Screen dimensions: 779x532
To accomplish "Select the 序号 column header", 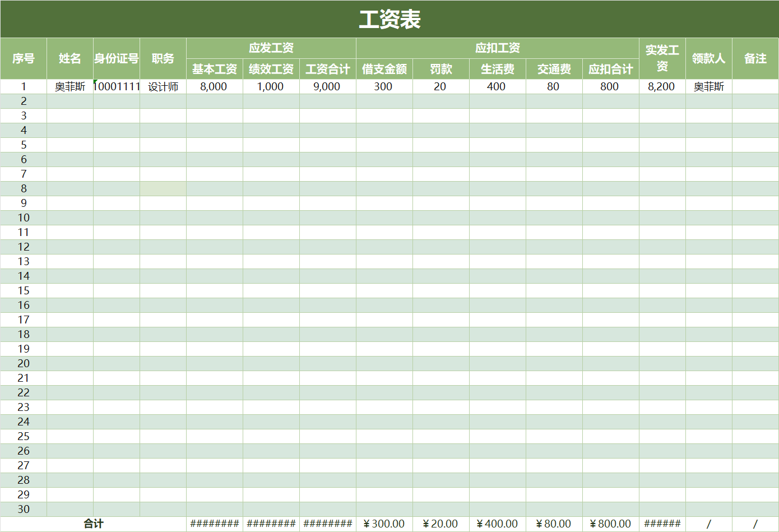I will click(23, 58).
